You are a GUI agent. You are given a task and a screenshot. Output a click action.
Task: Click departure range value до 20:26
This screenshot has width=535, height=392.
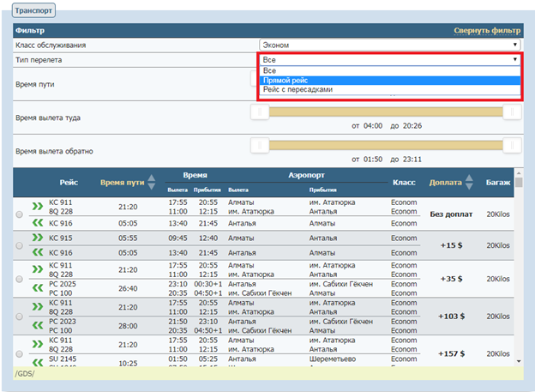pyautogui.click(x=406, y=125)
